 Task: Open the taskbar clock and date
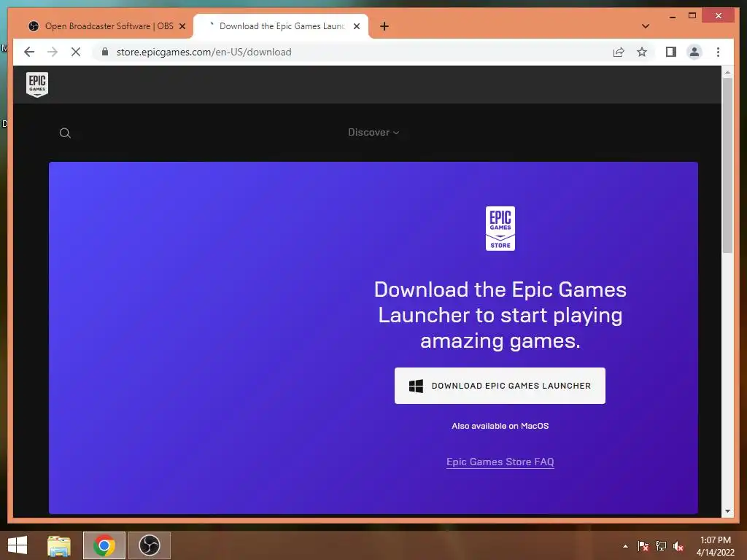click(x=715, y=546)
